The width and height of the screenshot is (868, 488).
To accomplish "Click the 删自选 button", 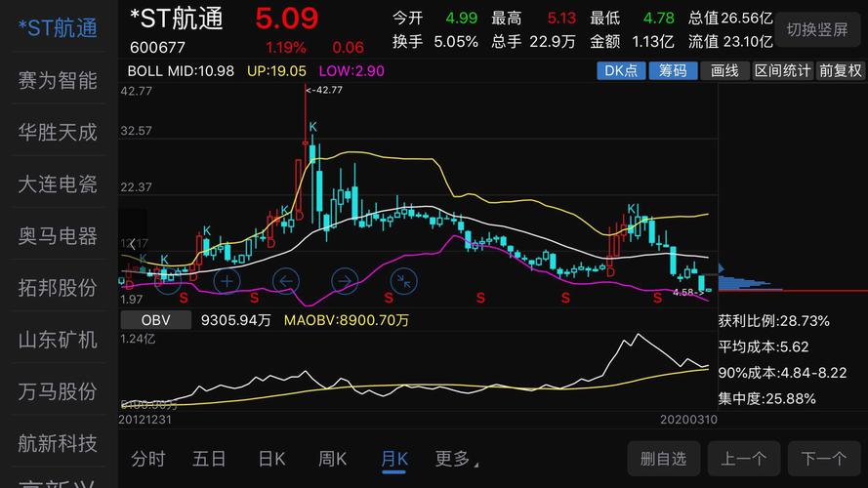I will [x=663, y=459].
